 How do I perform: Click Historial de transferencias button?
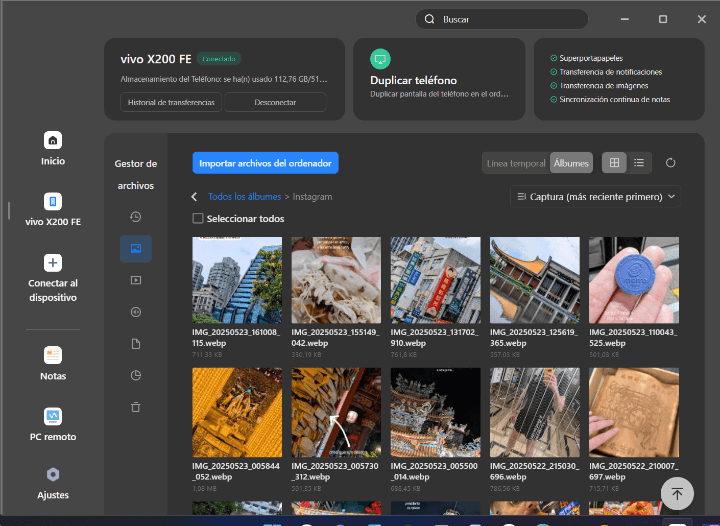(171, 102)
